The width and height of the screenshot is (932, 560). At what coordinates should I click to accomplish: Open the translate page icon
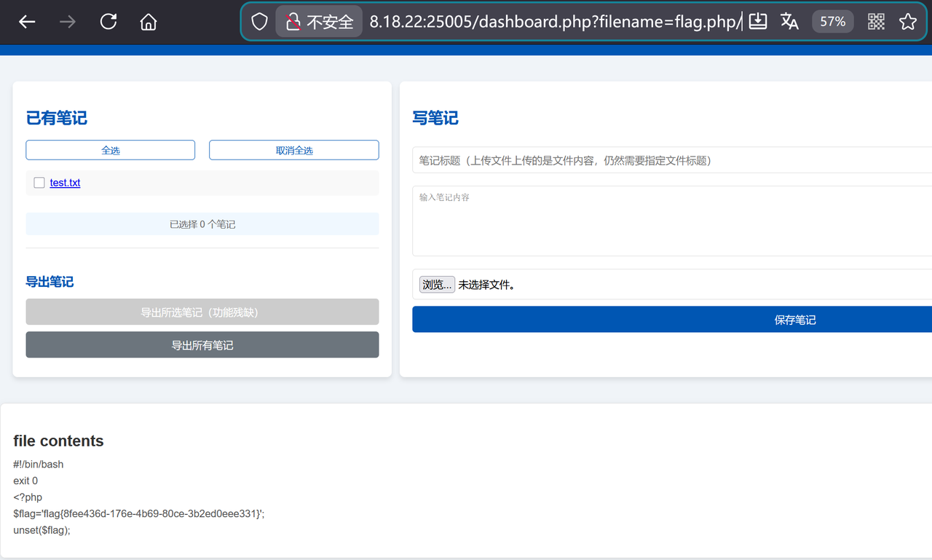[789, 22]
